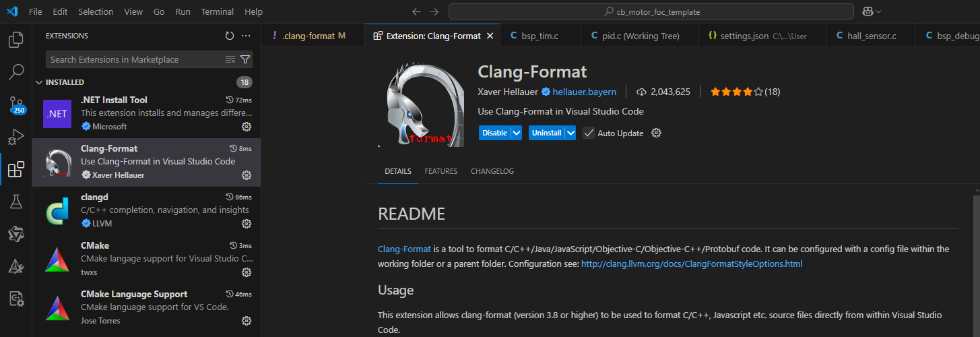Clear extensions search results icon
Screen dimensions: 980x337
[230, 59]
